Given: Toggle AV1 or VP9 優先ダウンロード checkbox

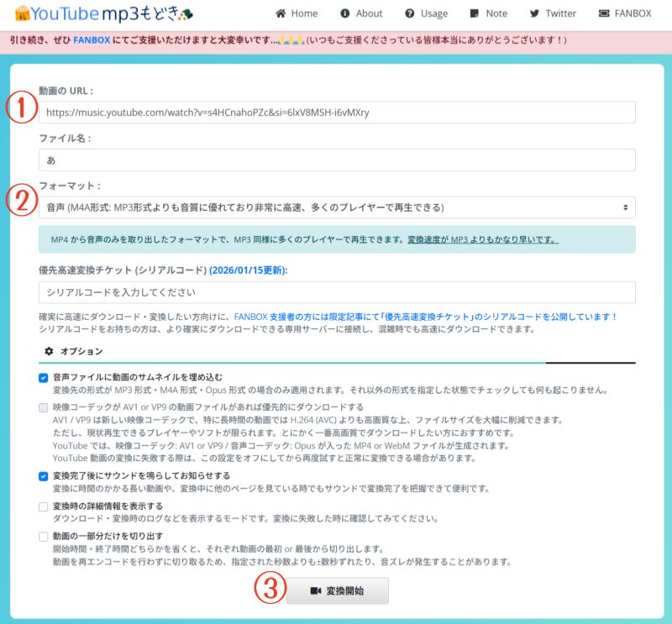Looking at the screenshot, I should coord(44,407).
